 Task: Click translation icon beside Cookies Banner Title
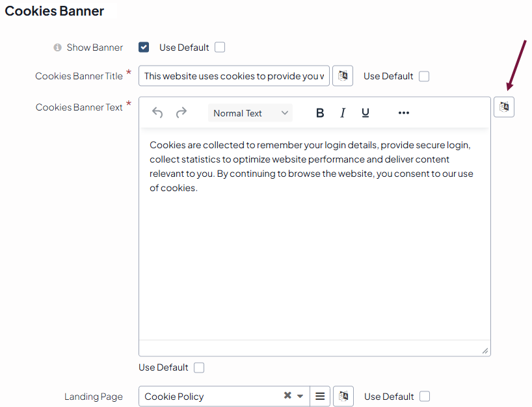pos(343,76)
